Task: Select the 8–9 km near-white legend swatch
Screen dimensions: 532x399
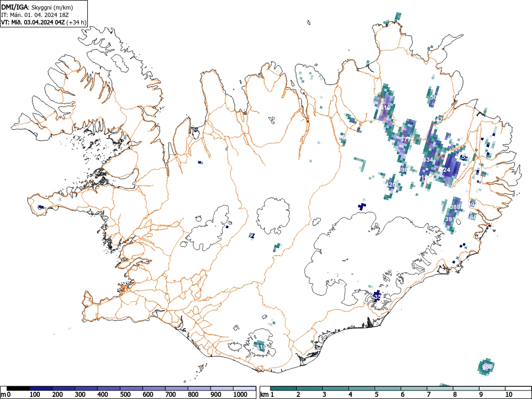Action: (x=466, y=388)
